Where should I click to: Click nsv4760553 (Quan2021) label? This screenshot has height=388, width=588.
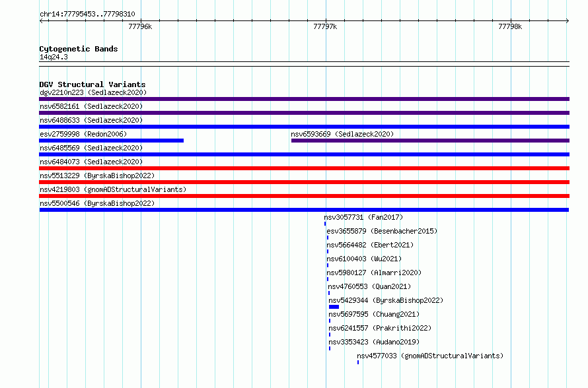369,286
